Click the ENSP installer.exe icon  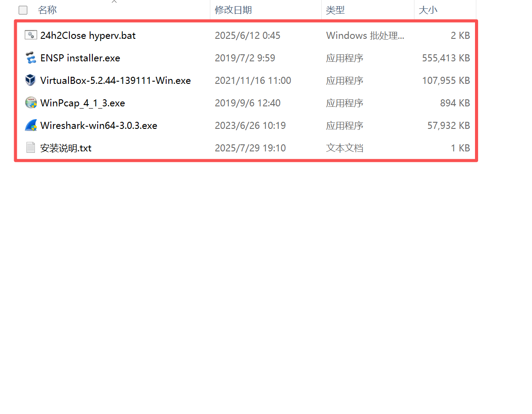(x=30, y=58)
